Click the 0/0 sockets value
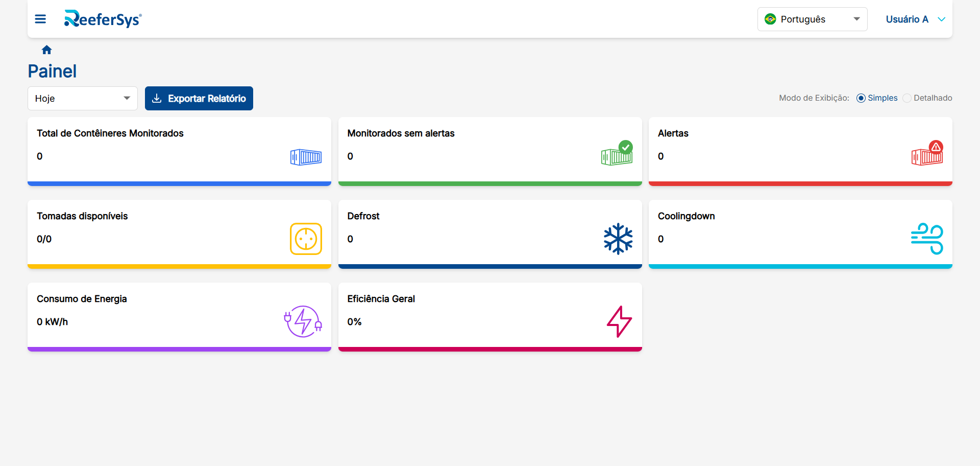Image resolution: width=980 pixels, height=466 pixels. pyautogui.click(x=44, y=239)
